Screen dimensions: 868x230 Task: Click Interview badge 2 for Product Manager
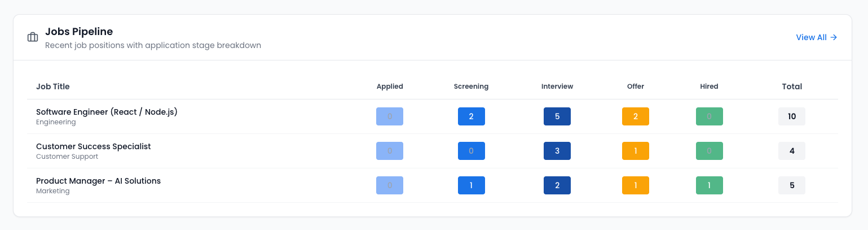click(x=557, y=185)
